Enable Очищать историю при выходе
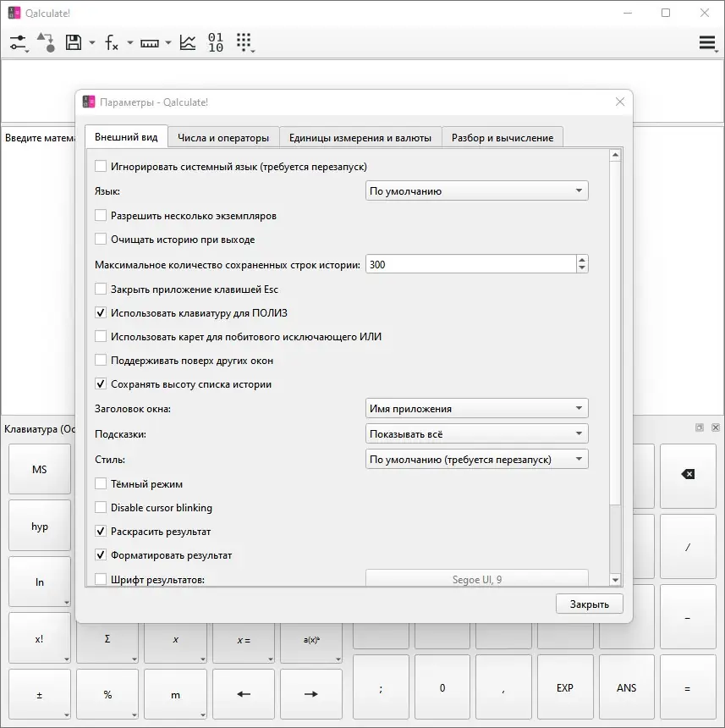 (x=100, y=239)
